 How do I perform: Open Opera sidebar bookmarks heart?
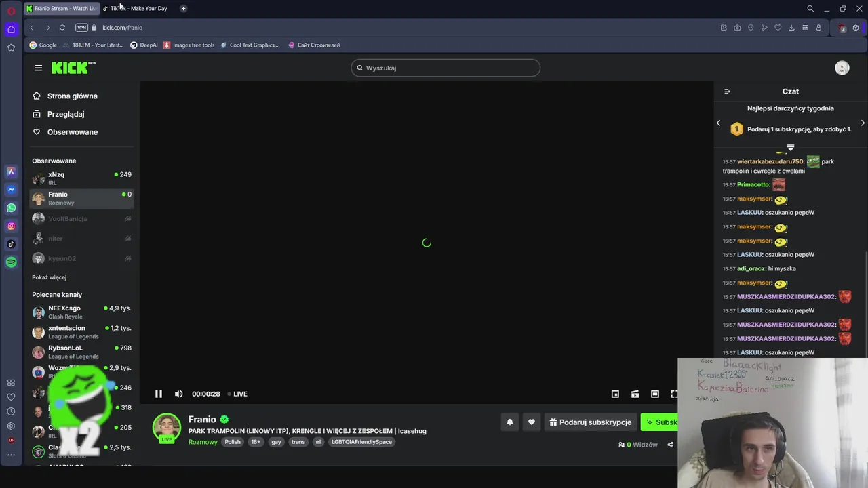pos(11,397)
